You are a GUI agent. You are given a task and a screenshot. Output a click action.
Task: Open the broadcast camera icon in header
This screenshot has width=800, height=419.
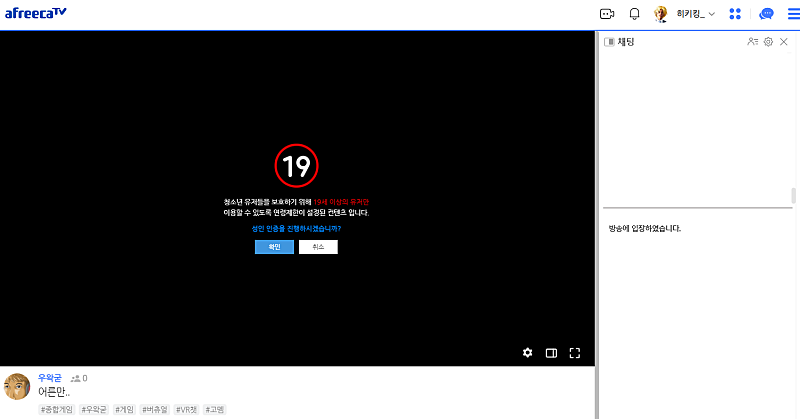point(606,14)
